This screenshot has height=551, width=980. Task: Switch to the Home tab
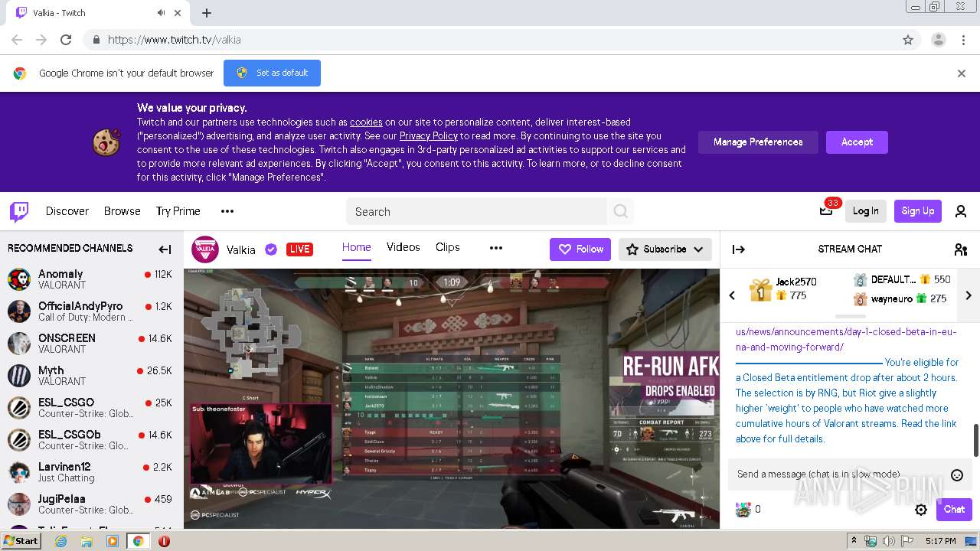[357, 247]
